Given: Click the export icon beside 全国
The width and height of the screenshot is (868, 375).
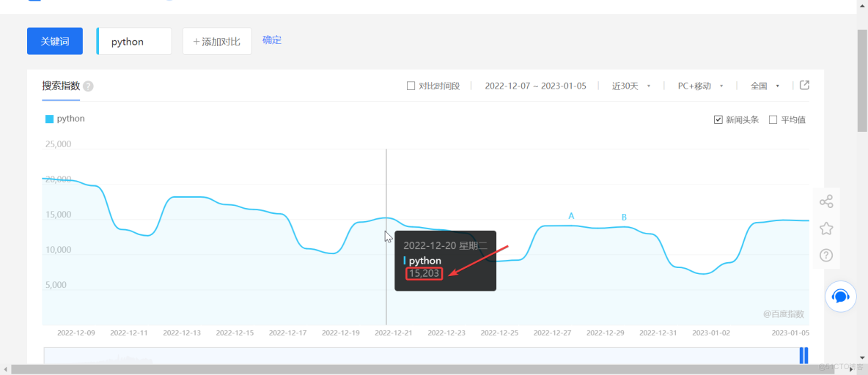Looking at the screenshot, I should [x=805, y=85].
